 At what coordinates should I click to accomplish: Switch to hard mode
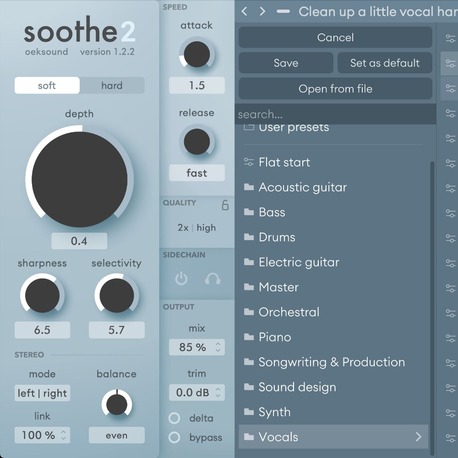coord(112,85)
